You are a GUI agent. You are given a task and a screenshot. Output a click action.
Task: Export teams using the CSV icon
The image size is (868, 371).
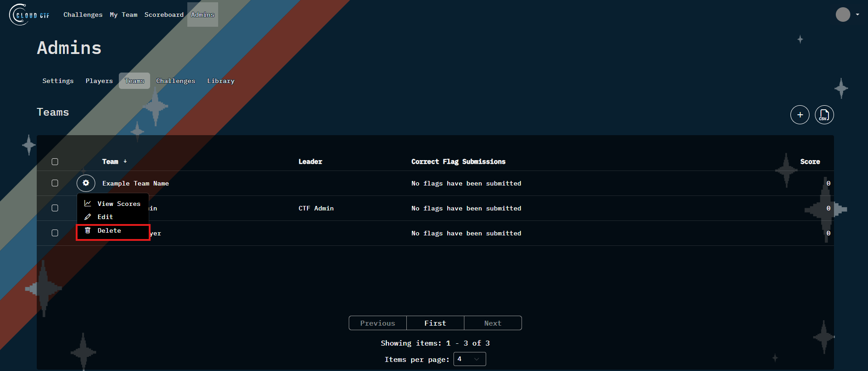pyautogui.click(x=824, y=115)
